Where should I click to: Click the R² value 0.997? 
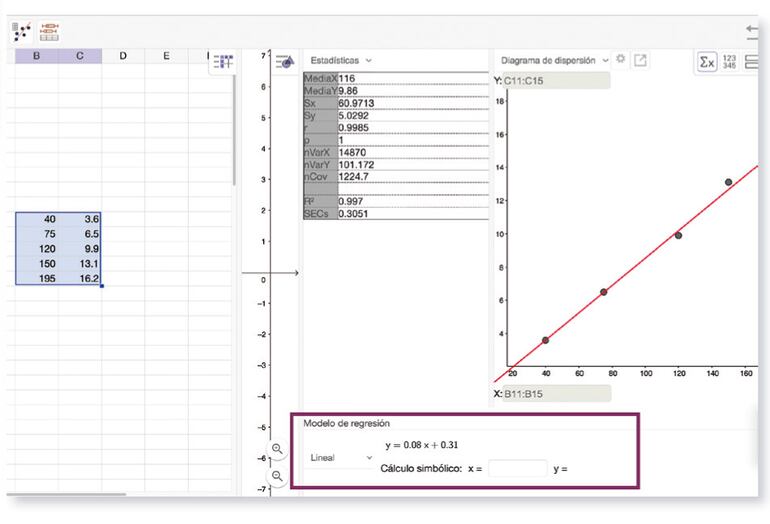coord(351,201)
